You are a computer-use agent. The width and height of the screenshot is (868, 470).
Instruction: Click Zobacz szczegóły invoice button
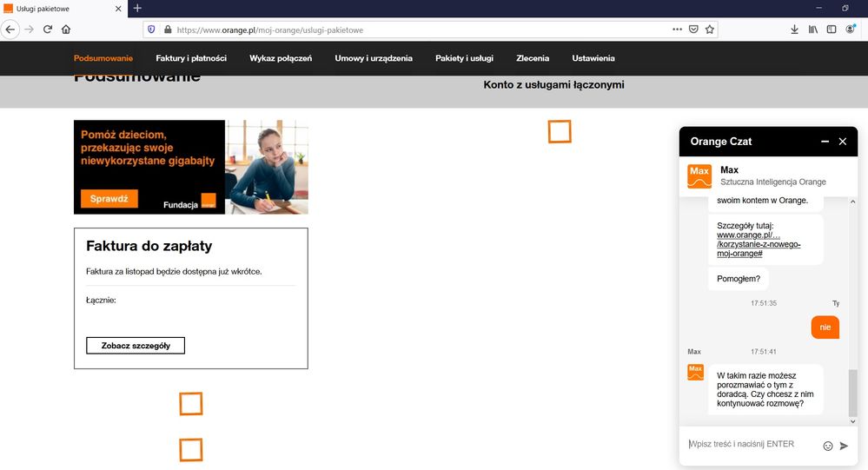pyautogui.click(x=136, y=346)
